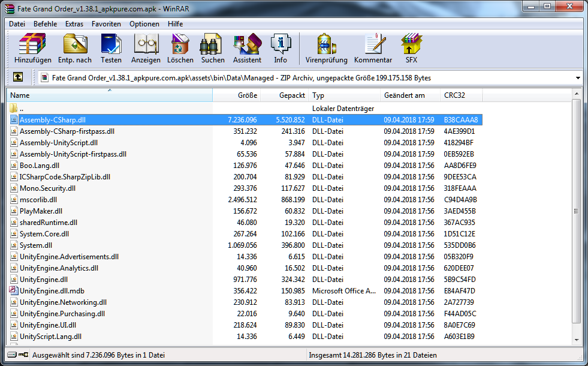
Task: Sort by Geändert am column header
Action: 410,95
